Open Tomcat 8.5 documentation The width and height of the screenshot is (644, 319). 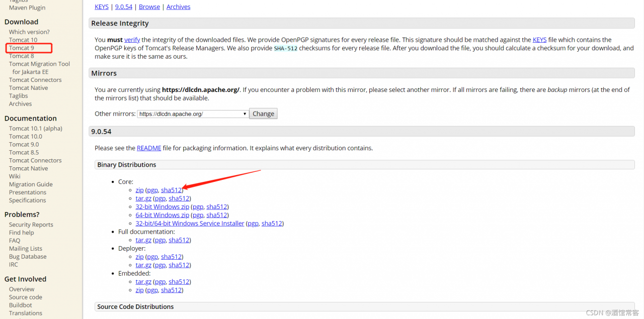click(24, 153)
